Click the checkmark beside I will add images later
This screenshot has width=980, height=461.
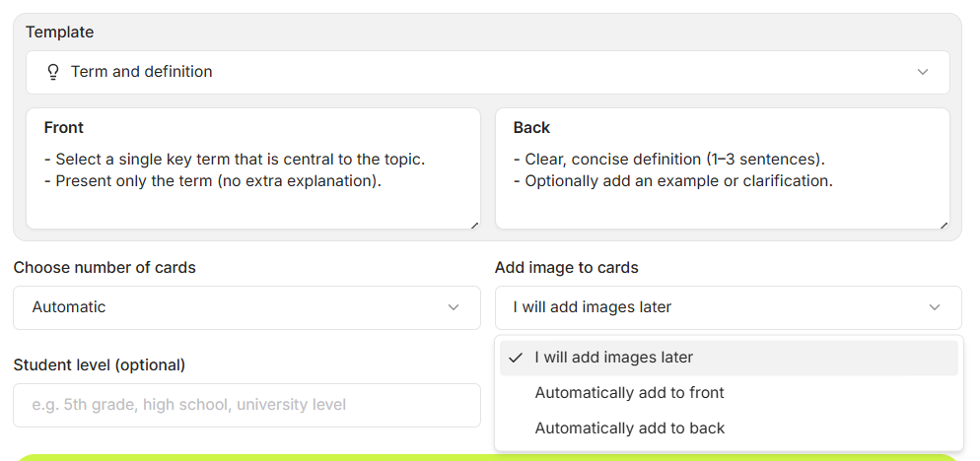pos(516,358)
